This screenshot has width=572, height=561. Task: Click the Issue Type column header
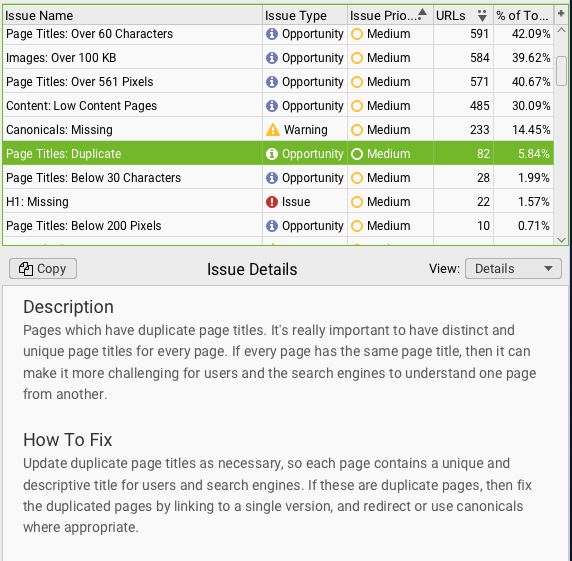[x=305, y=15]
